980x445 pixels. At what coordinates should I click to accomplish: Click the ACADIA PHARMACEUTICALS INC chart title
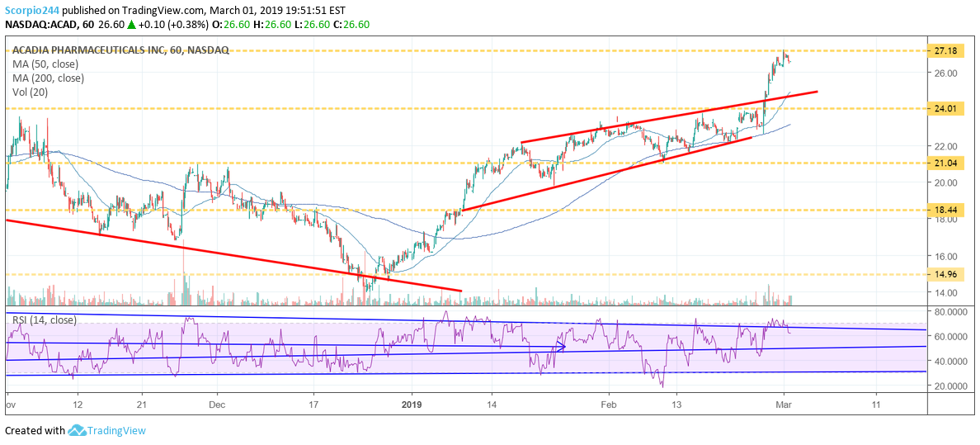click(x=90, y=50)
